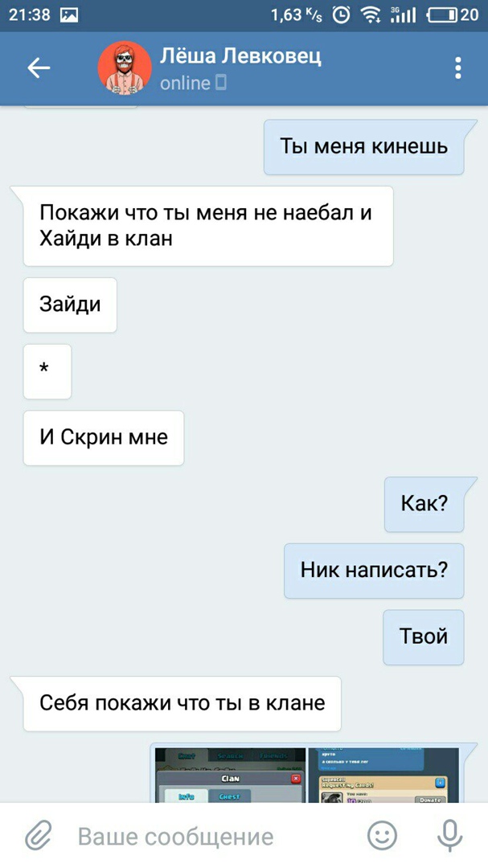Image resolution: width=488 pixels, height=868 pixels.
Task: Open the left Clan screenshot thumbnail
Action: [x=231, y=775]
